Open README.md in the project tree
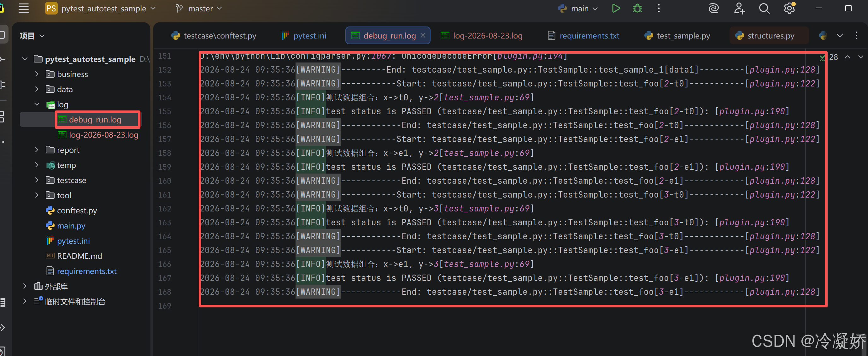Viewport: 868px width, 356px height. tap(79, 256)
